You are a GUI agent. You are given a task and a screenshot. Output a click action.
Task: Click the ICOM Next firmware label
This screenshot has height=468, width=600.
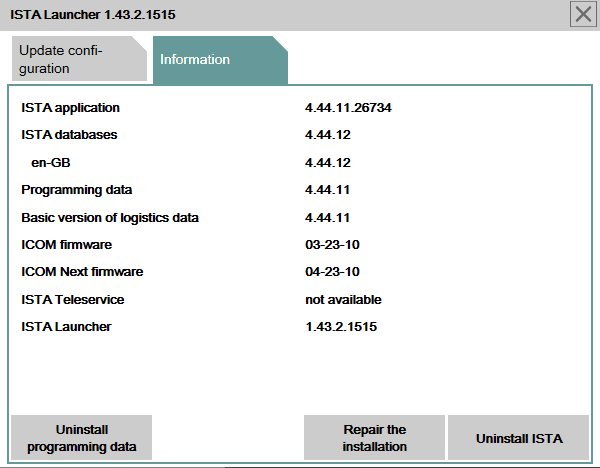tap(82, 272)
